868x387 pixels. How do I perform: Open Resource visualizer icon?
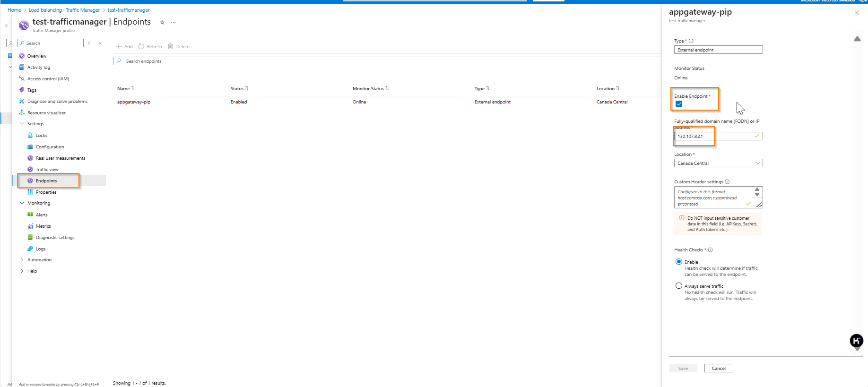click(x=22, y=112)
